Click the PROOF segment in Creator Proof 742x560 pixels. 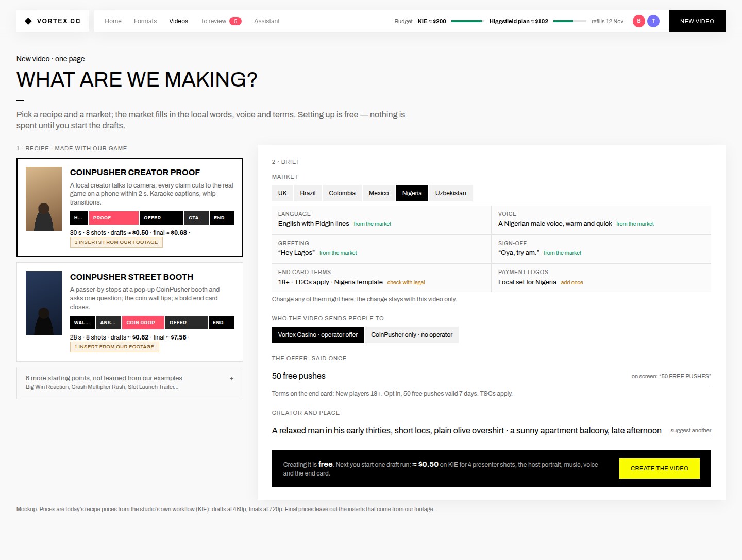(113, 218)
